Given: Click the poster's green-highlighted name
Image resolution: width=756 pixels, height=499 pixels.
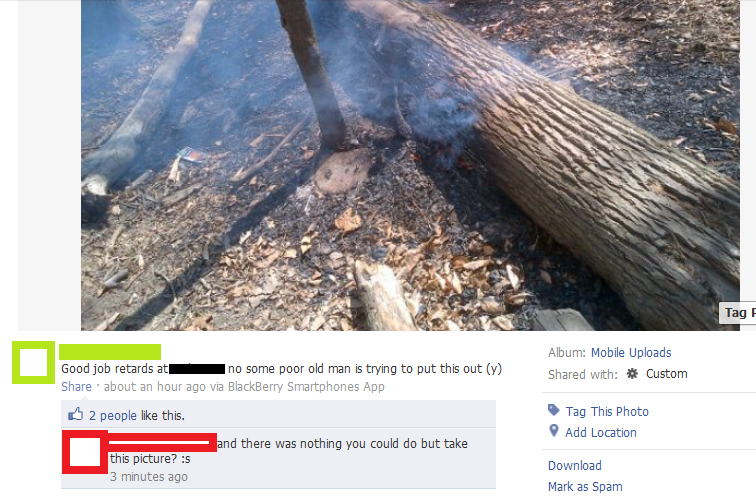Looking at the screenshot, I should point(110,351).
